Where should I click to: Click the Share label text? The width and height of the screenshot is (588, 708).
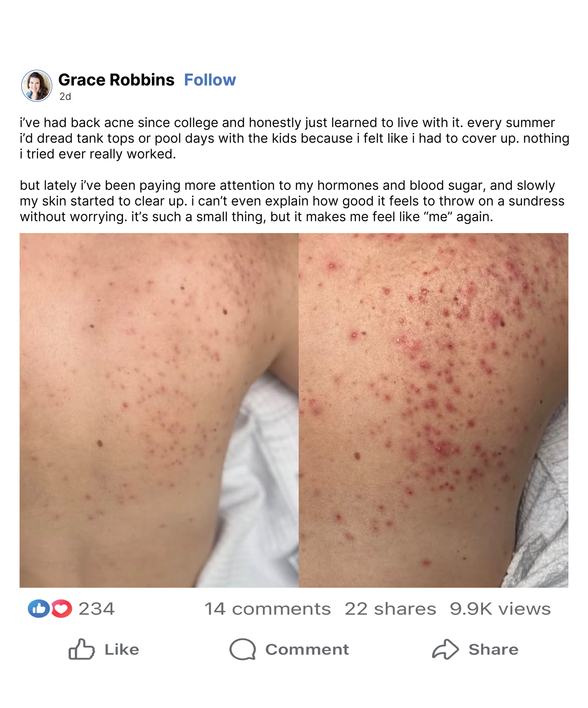pyautogui.click(x=494, y=650)
